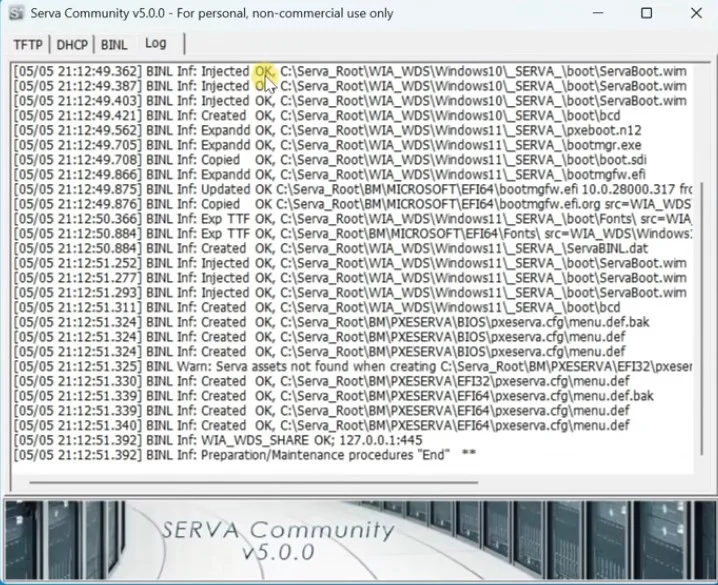
Task: Select the pxeboot.n12 Expandd log line
Action: point(327,130)
